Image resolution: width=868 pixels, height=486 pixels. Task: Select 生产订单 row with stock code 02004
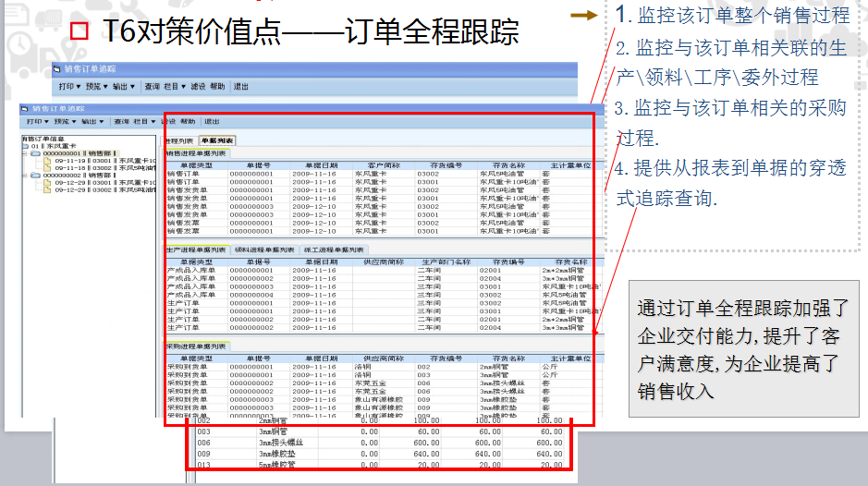[383, 328]
